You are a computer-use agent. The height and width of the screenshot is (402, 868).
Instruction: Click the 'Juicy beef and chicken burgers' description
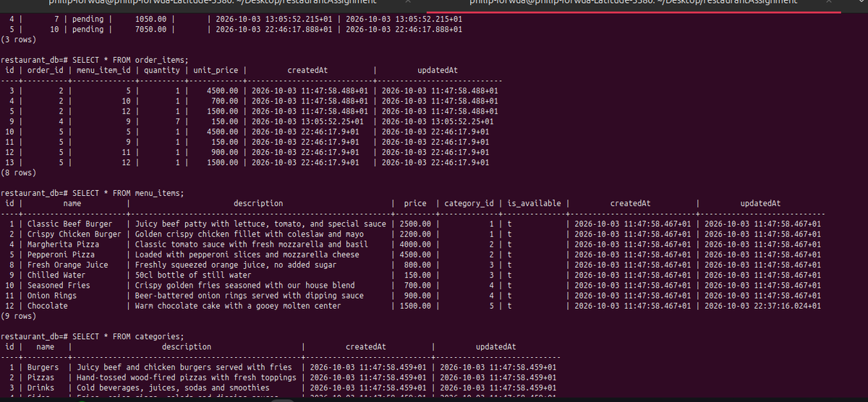tap(184, 367)
